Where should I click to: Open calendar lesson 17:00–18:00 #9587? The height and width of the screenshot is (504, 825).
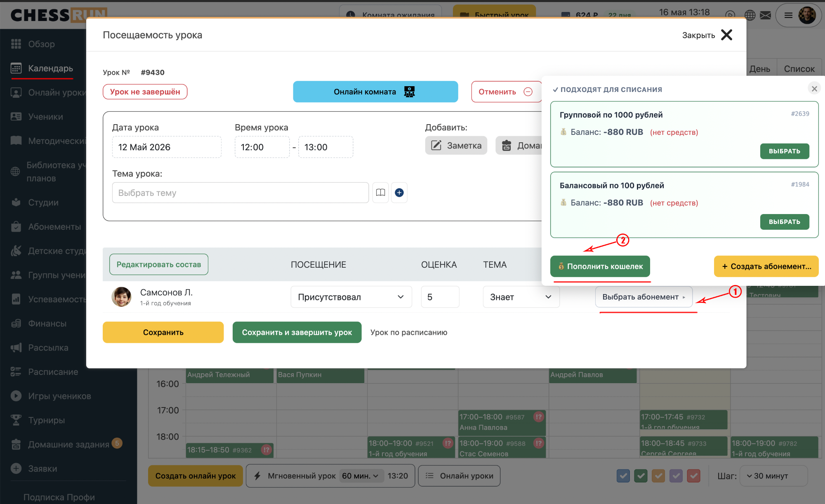(502, 422)
